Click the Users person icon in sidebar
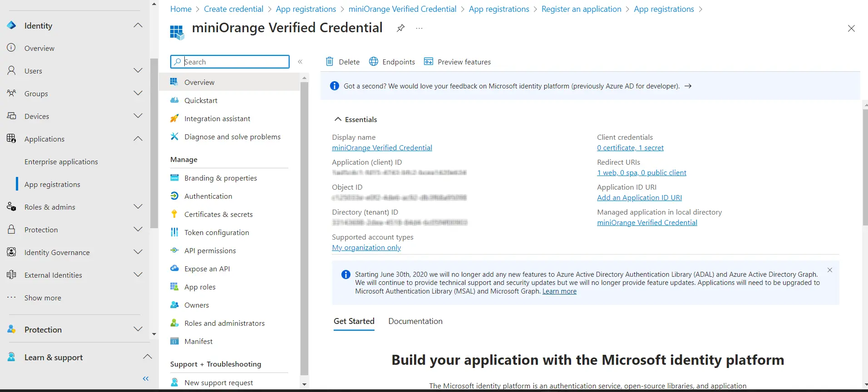Image resolution: width=868 pixels, height=392 pixels. [11, 70]
